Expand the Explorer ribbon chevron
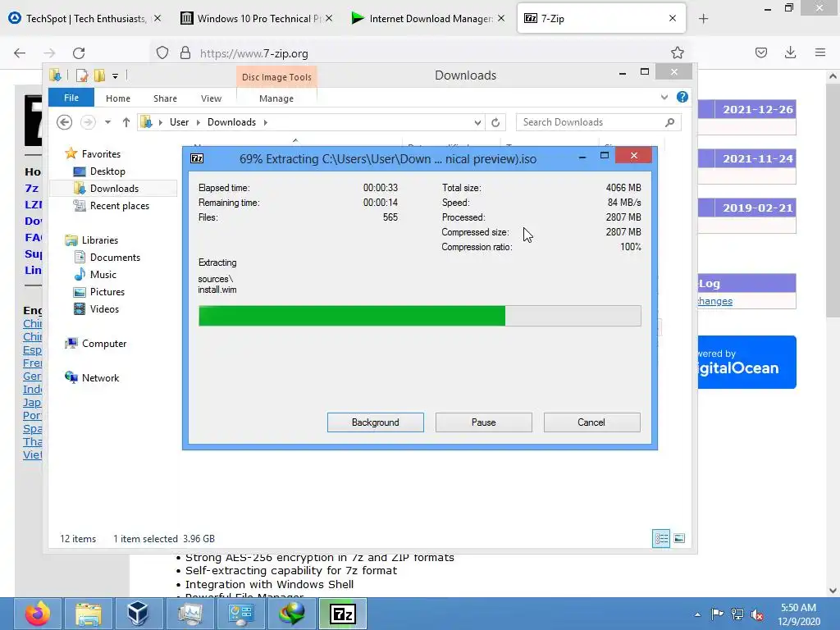The image size is (840, 630). [664, 97]
